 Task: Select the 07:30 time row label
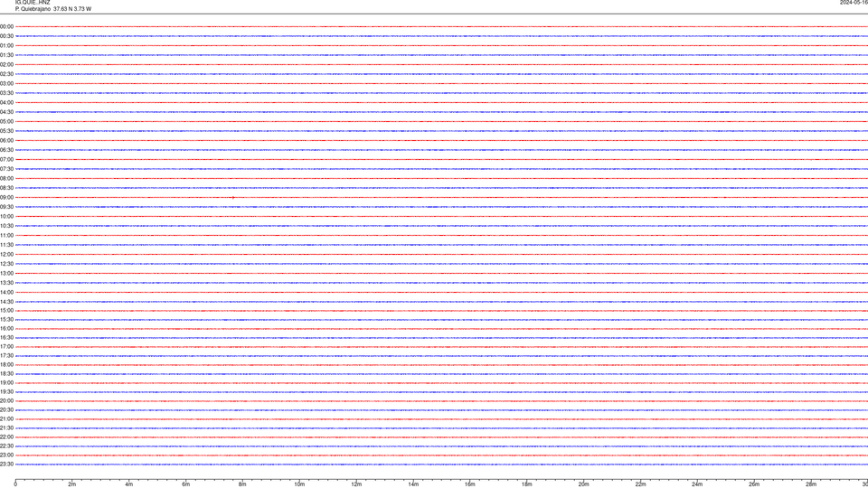tap(6, 169)
